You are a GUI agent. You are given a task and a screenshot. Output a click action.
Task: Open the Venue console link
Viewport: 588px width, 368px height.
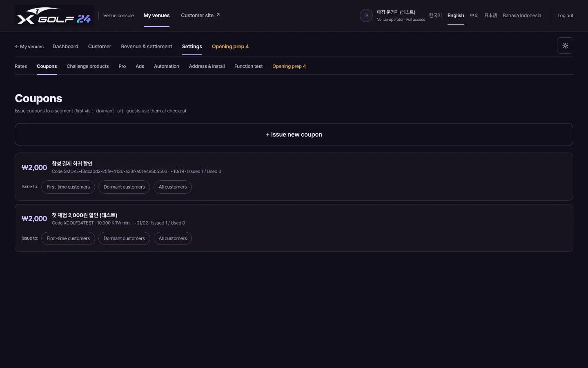[x=118, y=16]
